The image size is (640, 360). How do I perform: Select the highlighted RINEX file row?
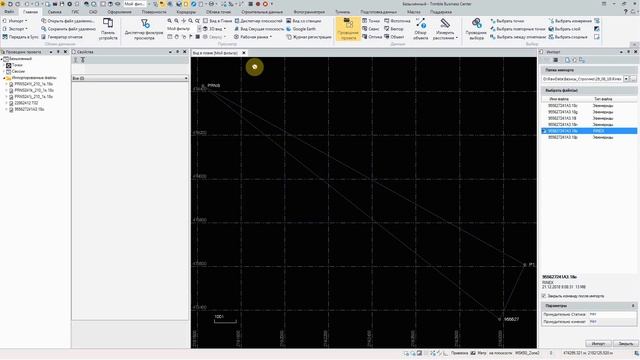pos(589,131)
